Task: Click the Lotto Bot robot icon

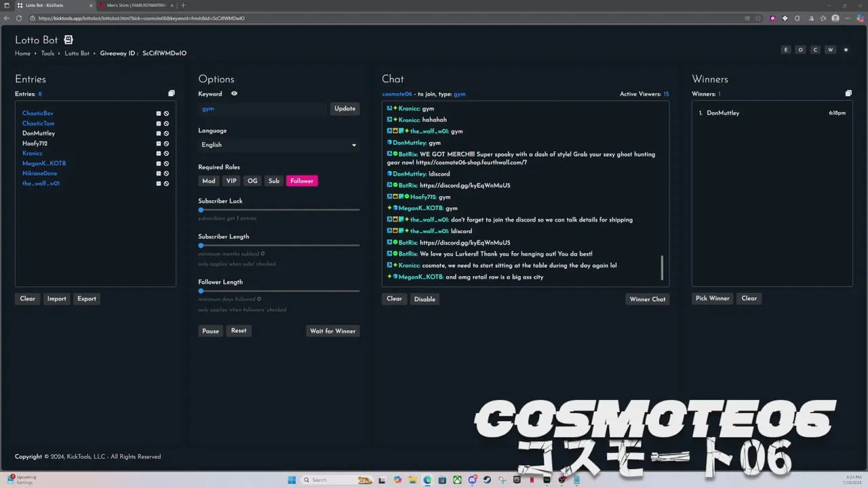Action: point(68,40)
